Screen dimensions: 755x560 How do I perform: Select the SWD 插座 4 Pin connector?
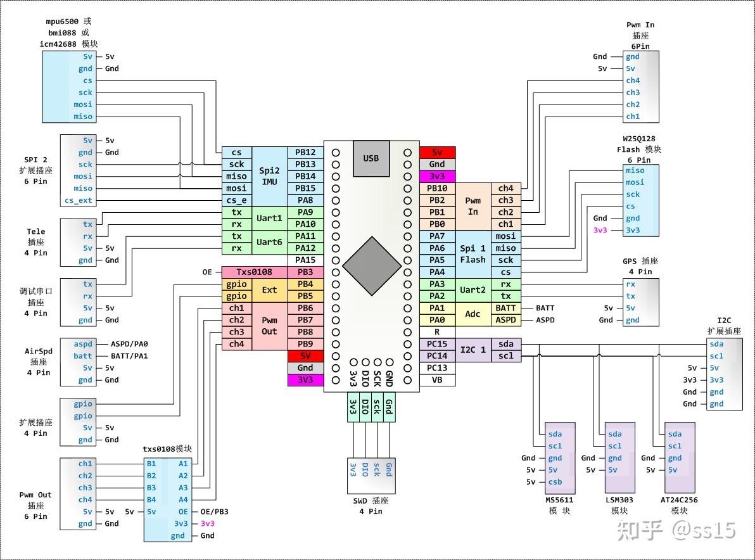coord(372,474)
